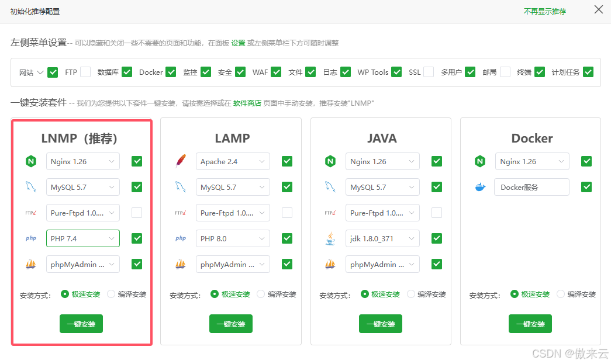Click the phpMyAdmin sailboat icon in JAVA card
Image resolution: width=611 pixels, height=364 pixels.
point(330,264)
